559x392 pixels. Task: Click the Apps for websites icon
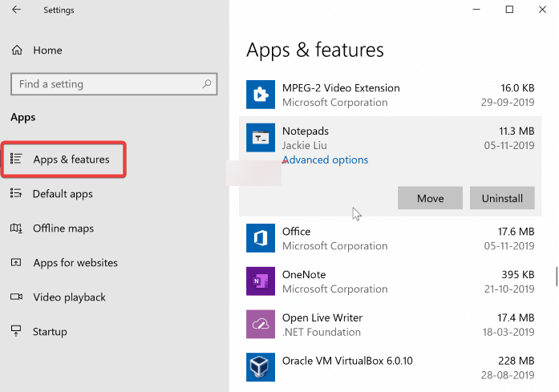tap(16, 263)
